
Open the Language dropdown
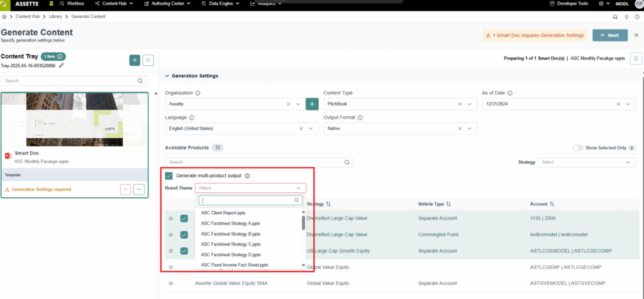tap(311, 128)
